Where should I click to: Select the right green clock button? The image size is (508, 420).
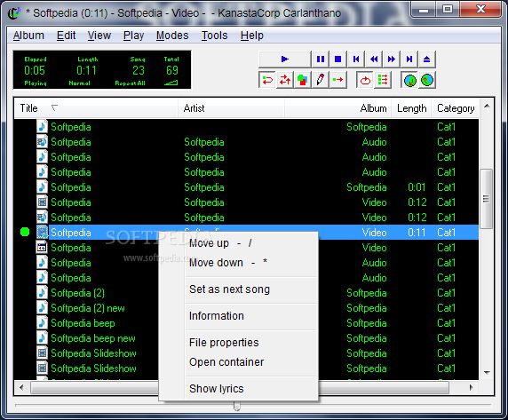[427, 80]
